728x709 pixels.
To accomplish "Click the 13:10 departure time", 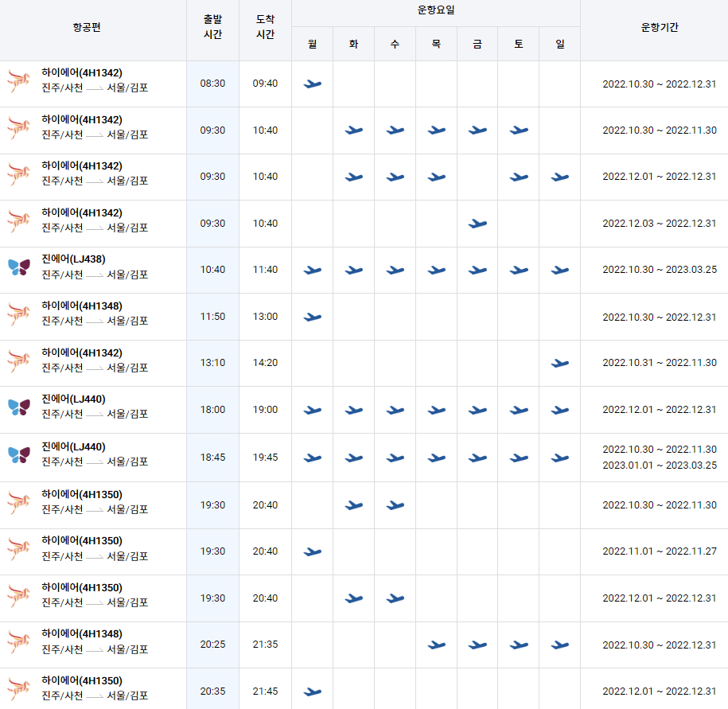I will (212, 363).
